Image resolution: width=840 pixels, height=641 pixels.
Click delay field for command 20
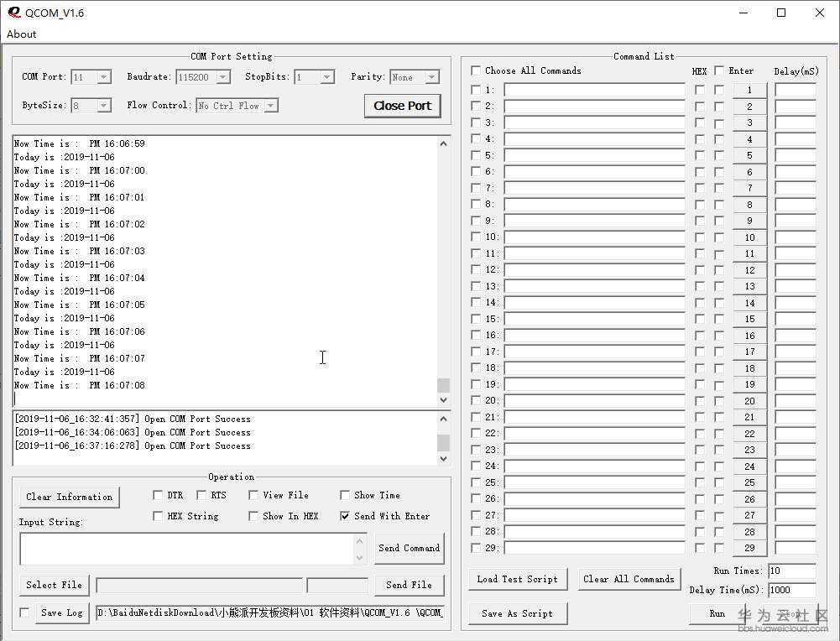coord(796,401)
